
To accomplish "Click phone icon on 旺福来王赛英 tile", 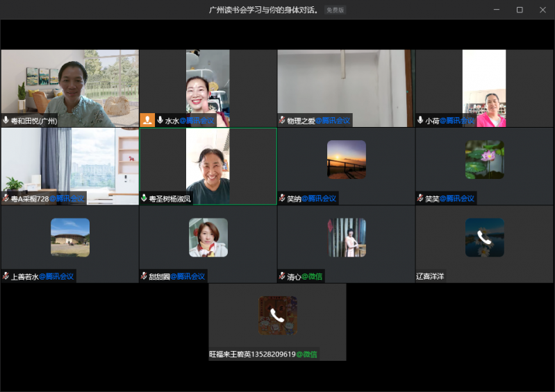I will [x=277, y=316].
